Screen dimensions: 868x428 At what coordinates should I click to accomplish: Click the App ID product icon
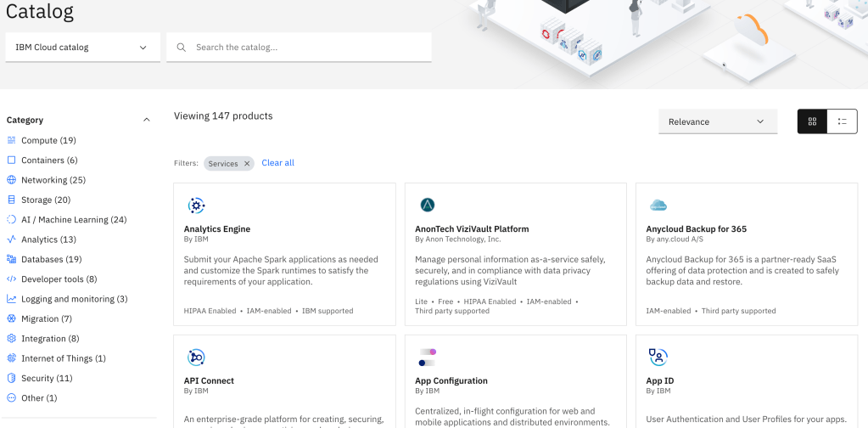(x=658, y=358)
